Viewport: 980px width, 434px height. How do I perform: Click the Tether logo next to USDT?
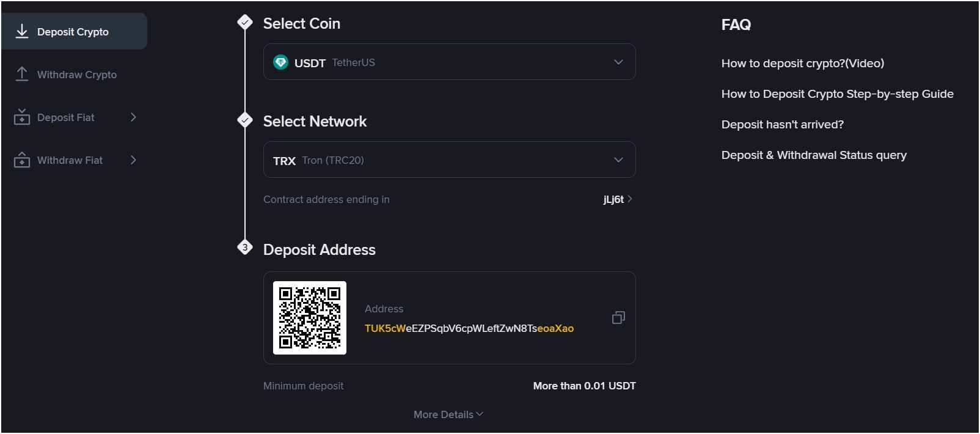coord(280,62)
